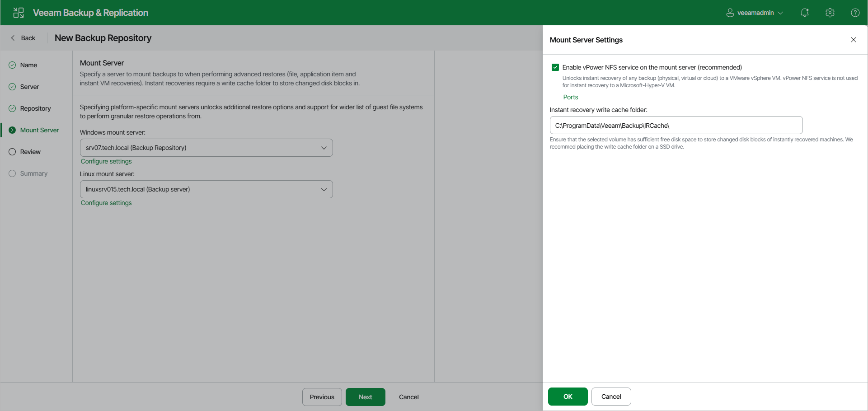Click the write cache folder input field
The height and width of the screenshot is (411, 868).
pos(676,125)
